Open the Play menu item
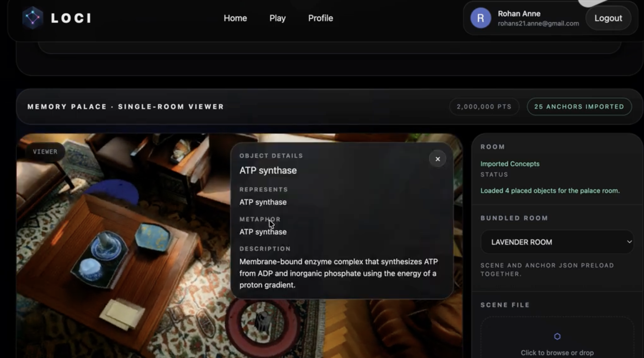The height and width of the screenshot is (358, 644). point(277,18)
